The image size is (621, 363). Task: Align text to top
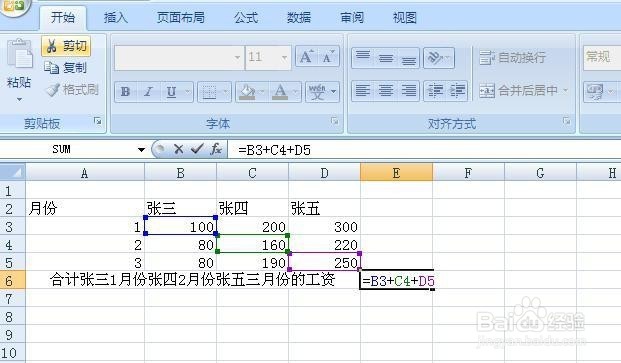[x=363, y=58]
